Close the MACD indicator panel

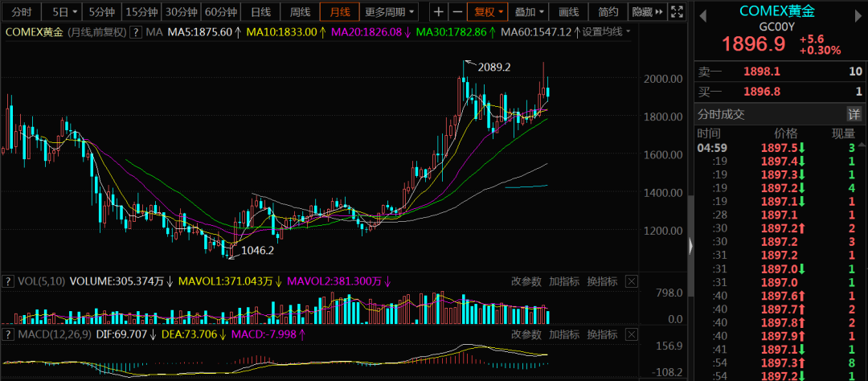coord(633,334)
